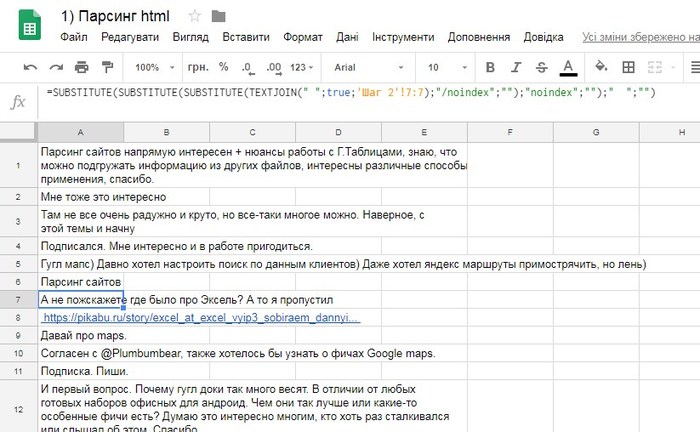Viewport: 700px width, 432px height.
Task: Format as percent with % button
Action: click(x=222, y=68)
